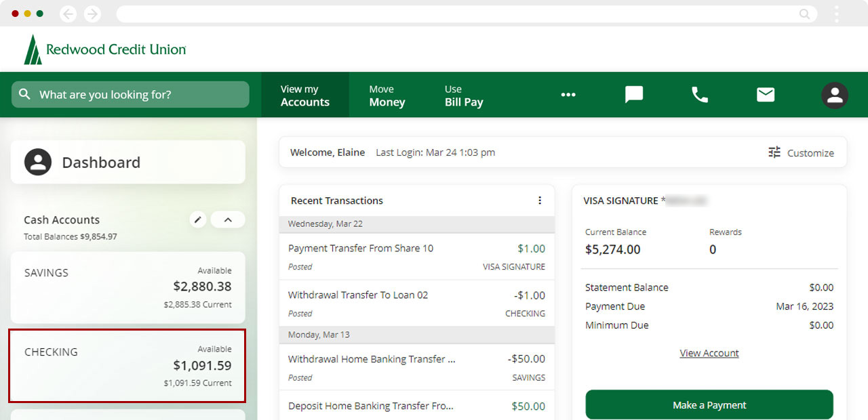Click the Minimum Due label
The height and width of the screenshot is (420, 868).
coord(617,325)
